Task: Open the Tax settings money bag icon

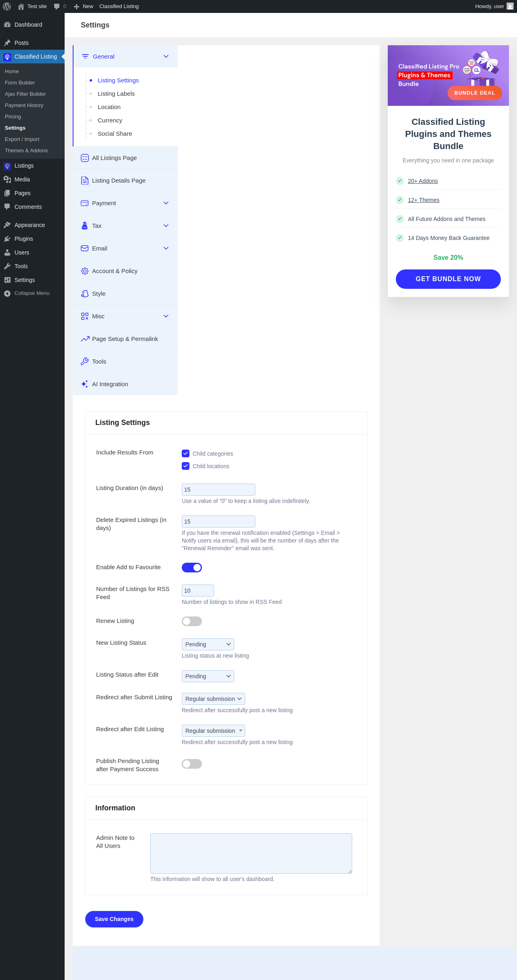Action: [84, 226]
